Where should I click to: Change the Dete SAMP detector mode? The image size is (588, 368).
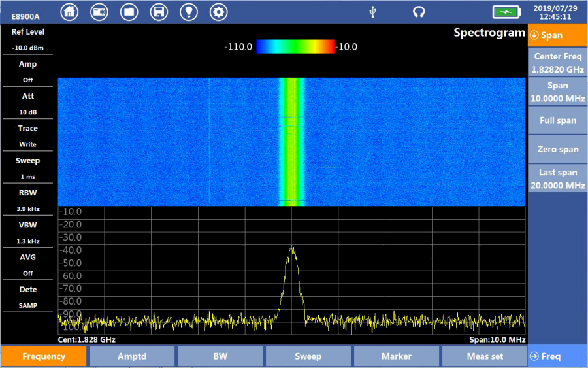coord(27,297)
